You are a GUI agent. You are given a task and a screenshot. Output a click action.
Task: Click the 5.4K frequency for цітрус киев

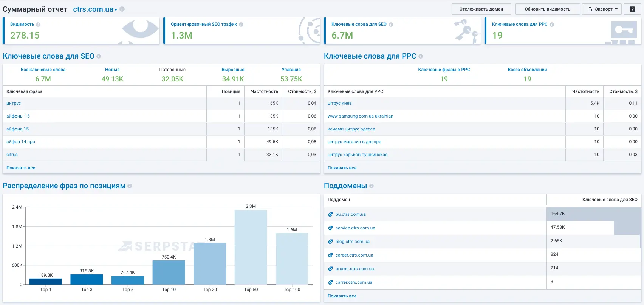click(595, 103)
